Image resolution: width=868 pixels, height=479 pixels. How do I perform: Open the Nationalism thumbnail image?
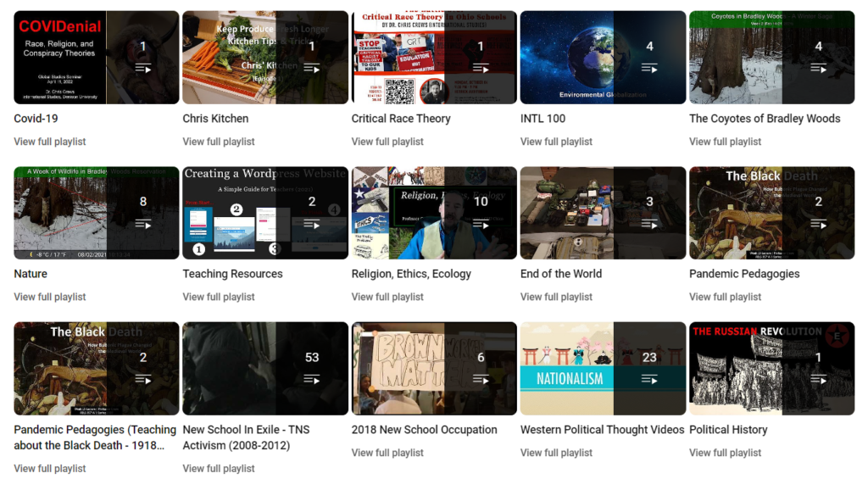click(603, 369)
